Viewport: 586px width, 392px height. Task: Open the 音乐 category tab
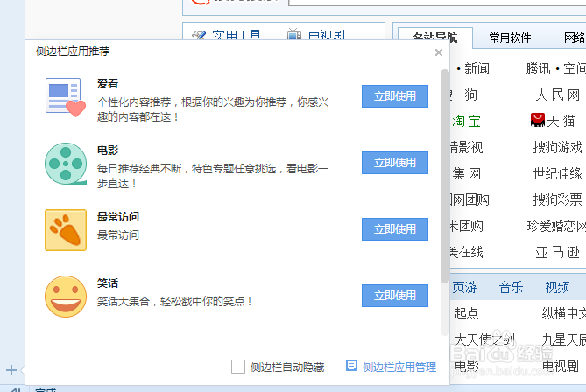511,287
